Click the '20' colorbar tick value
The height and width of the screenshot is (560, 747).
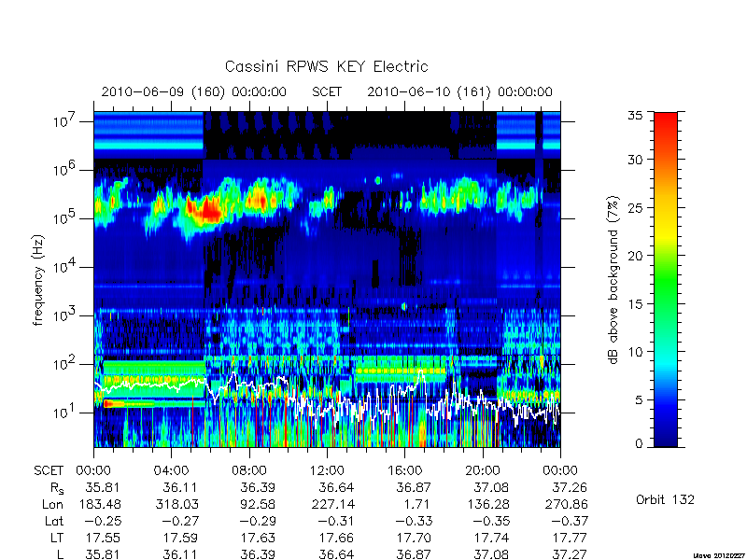point(636,255)
